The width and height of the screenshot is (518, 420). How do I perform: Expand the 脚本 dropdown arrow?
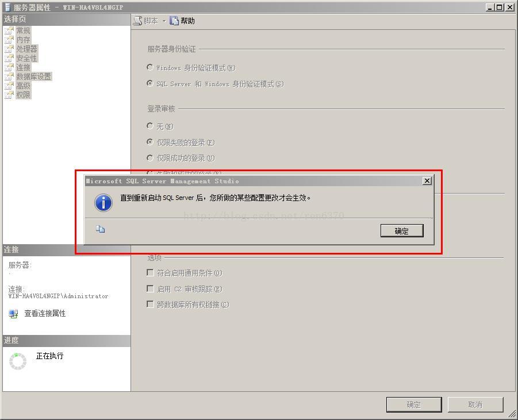164,21
